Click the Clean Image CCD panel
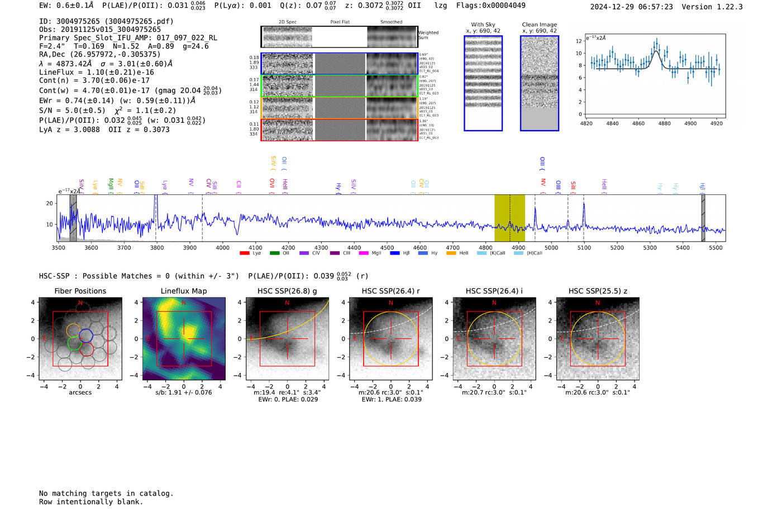782x532 pixels. pos(540,83)
